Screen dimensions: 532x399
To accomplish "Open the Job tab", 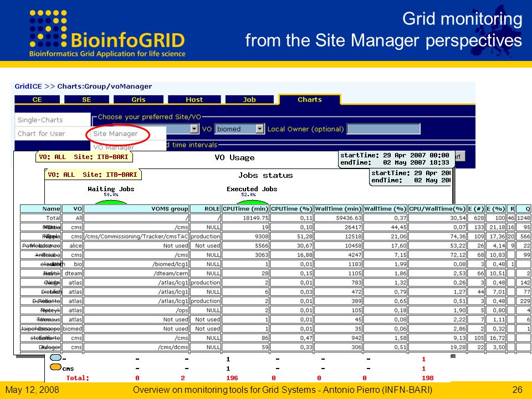I will click(249, 99).
